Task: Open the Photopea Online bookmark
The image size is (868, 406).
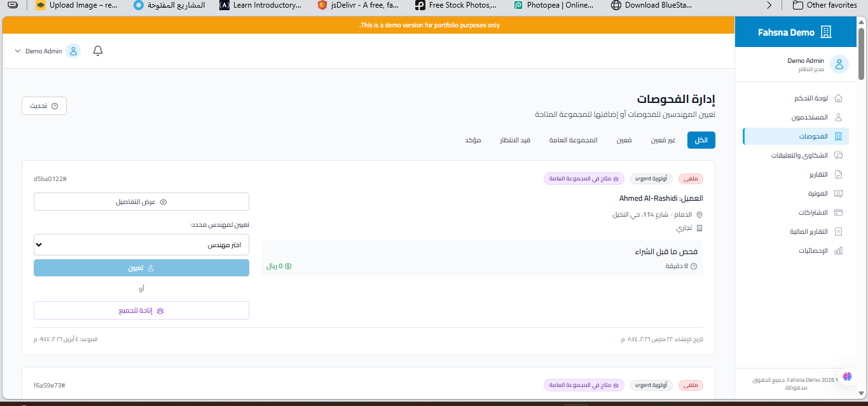Action: pos(554,5)
